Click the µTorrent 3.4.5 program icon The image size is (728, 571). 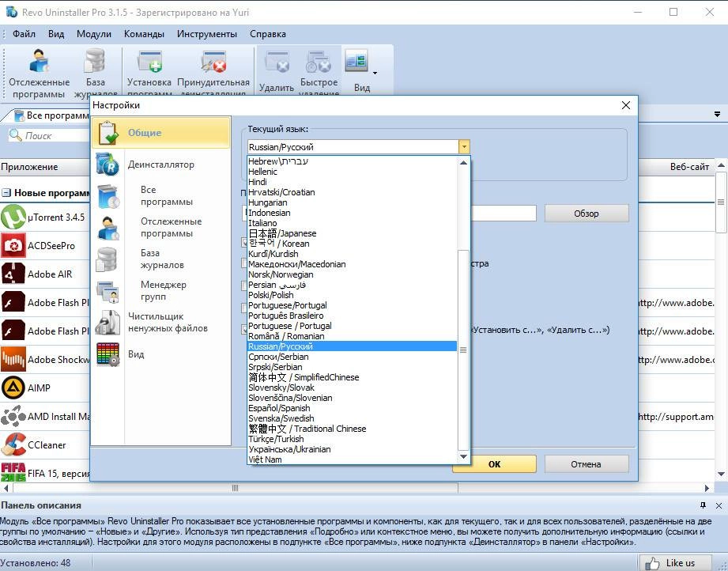pos(13,217)
